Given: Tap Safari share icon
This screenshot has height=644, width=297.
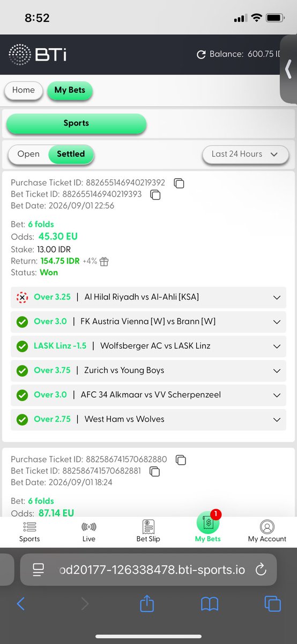Looking at the screenshot, I should 147,604.
